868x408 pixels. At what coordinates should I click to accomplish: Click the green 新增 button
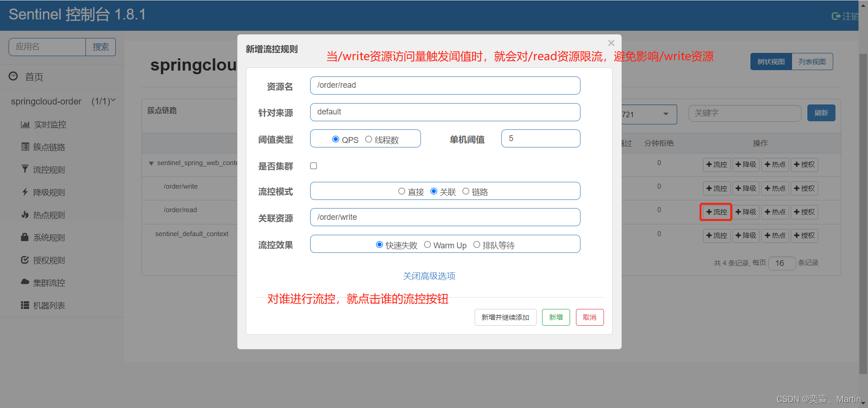556,317
